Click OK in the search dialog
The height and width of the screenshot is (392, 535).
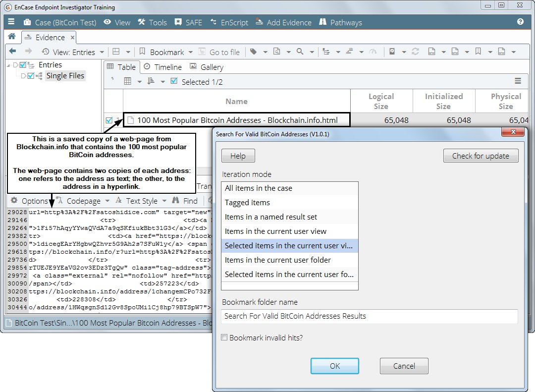(335, 366)
